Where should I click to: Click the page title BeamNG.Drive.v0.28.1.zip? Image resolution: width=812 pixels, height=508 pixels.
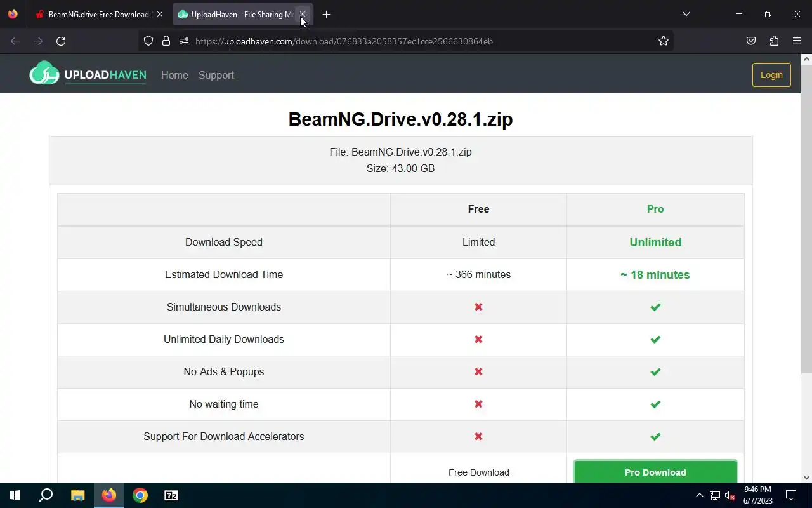click(x=400, y=119)
